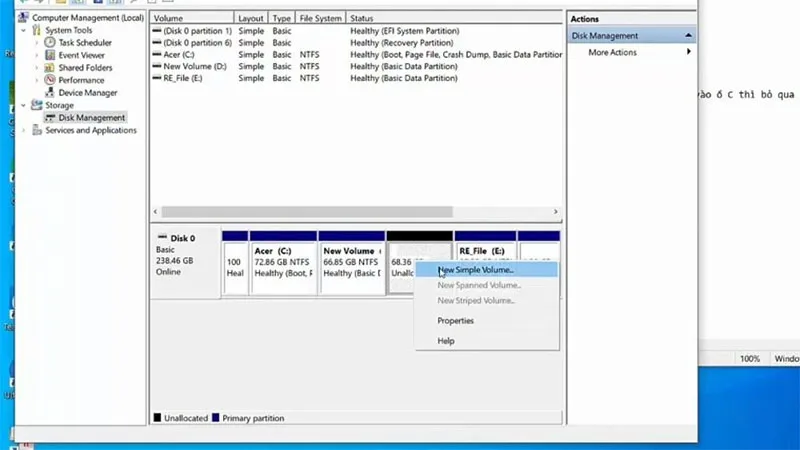Open Help from the context menu
Viewport: 800px width, 450px height.
(x=445, y=341)
